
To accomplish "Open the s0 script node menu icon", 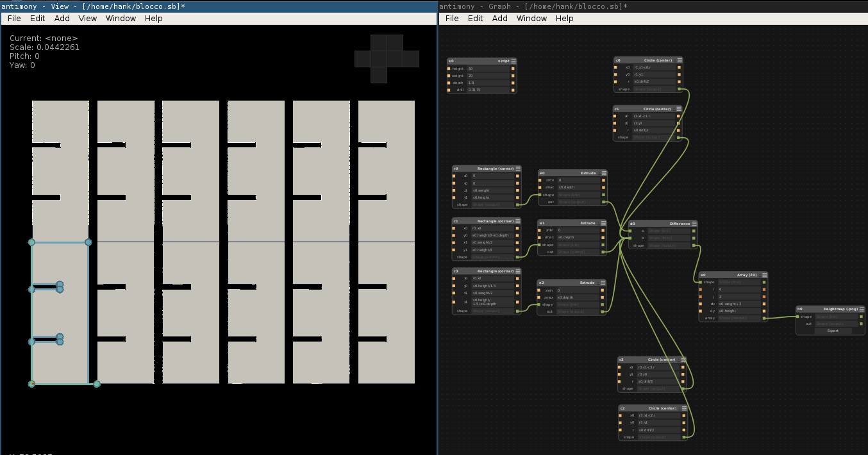I will click(513, 61).
